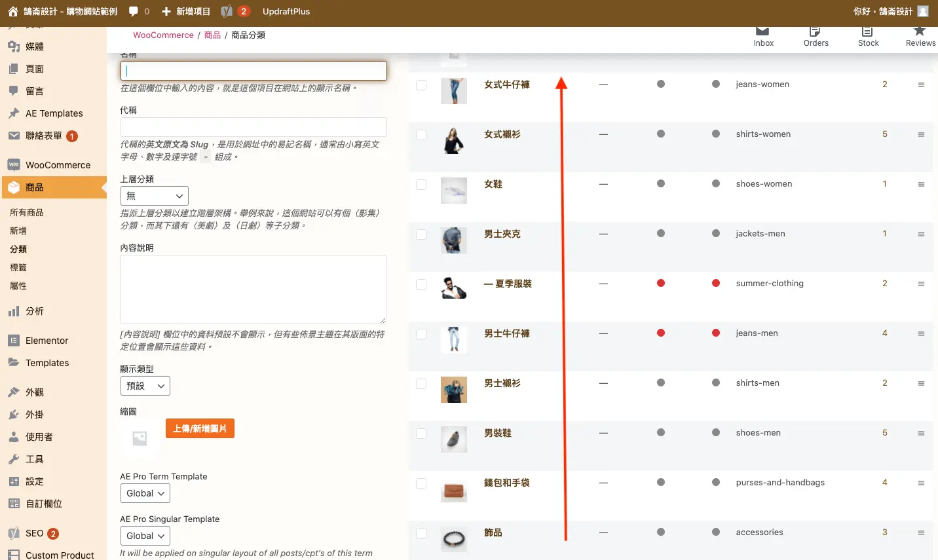The image size is (938, 560).
Task: Select checkbox for 男士夾克 row
Action: click(421, 234)
